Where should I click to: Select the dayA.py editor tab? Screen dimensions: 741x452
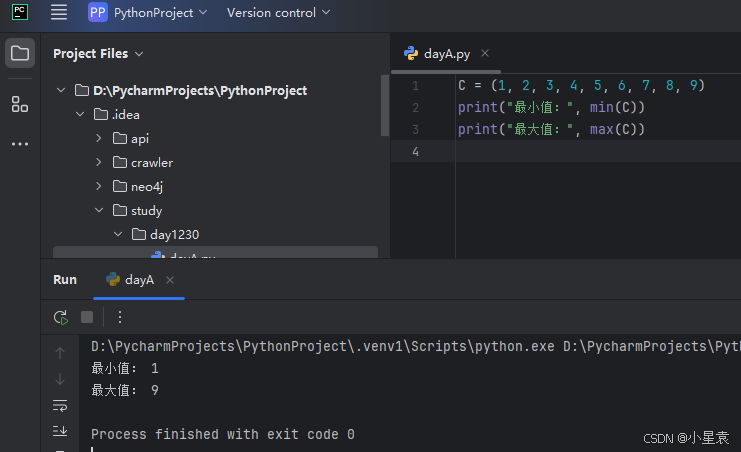pyautogui.click(x=437, y=54)
